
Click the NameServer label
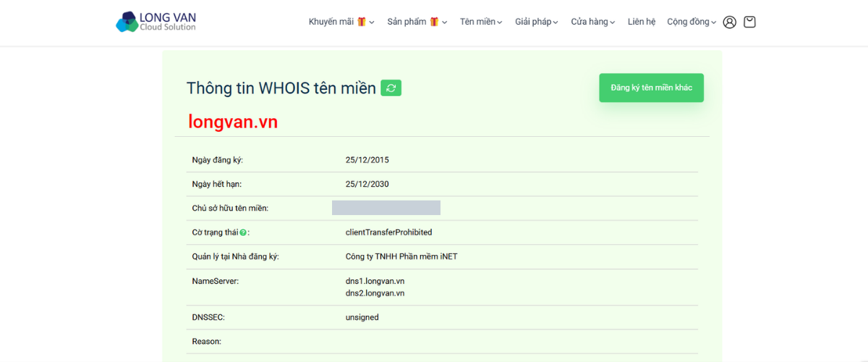(x=215, y=280)
